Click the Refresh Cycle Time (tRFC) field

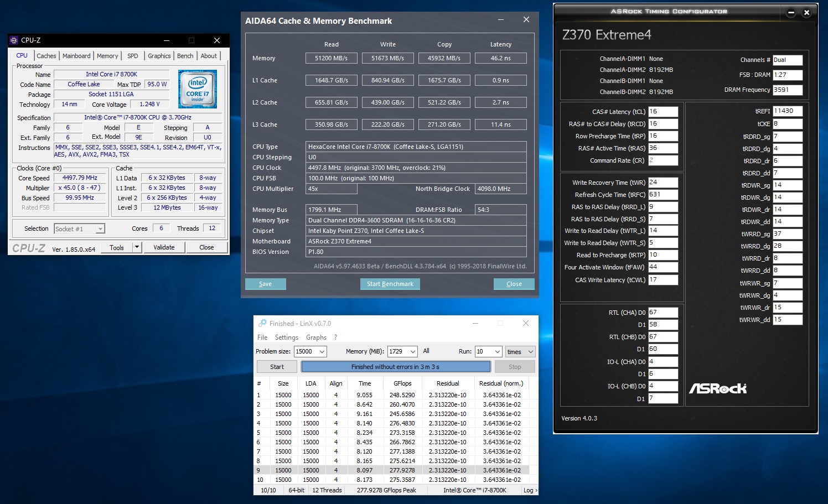663,195
